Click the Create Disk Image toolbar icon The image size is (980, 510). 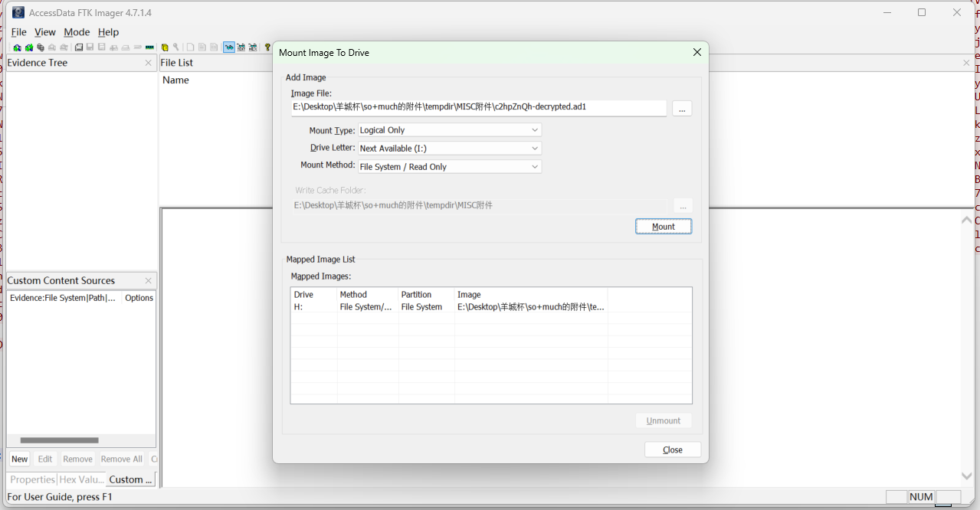coord(79,47)
